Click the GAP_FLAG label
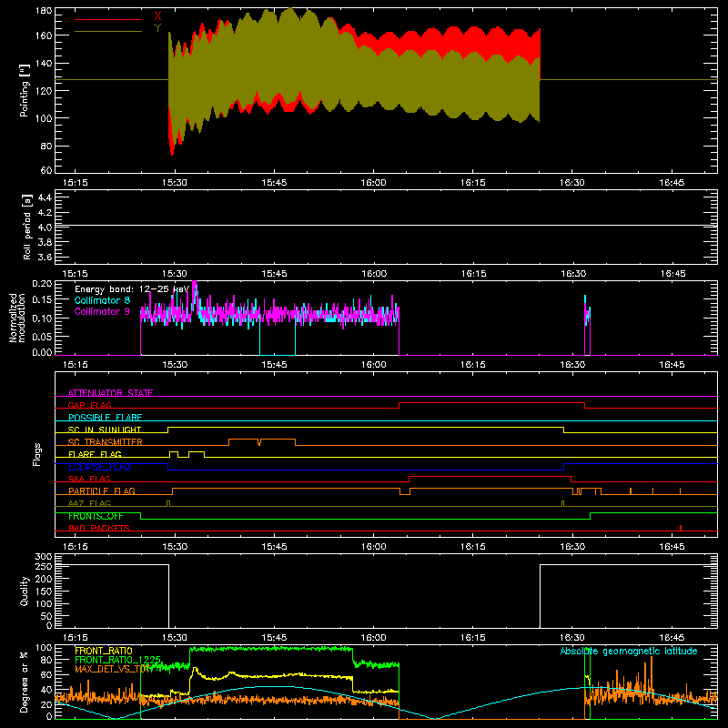728x728 pixels. coord(89,405)
